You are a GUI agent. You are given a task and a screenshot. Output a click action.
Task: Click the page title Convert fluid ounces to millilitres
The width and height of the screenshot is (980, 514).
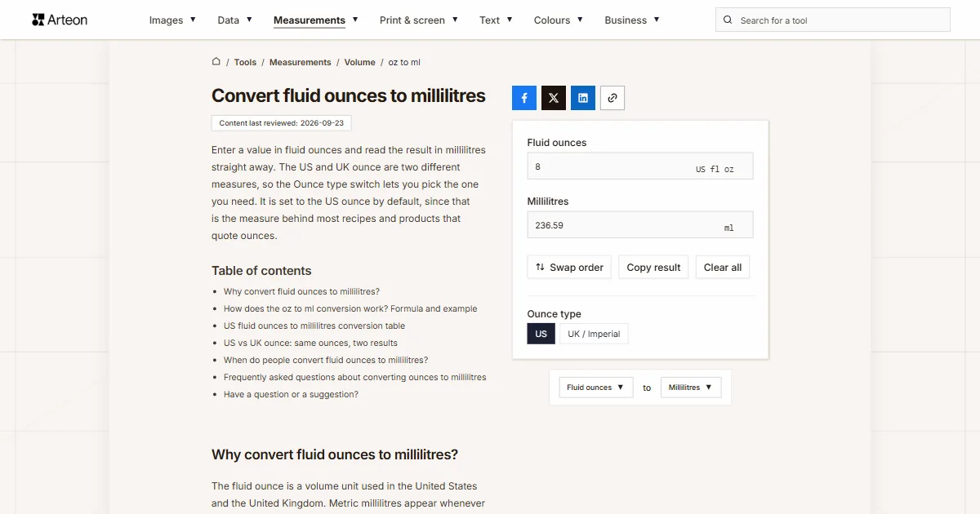point(349,95)
